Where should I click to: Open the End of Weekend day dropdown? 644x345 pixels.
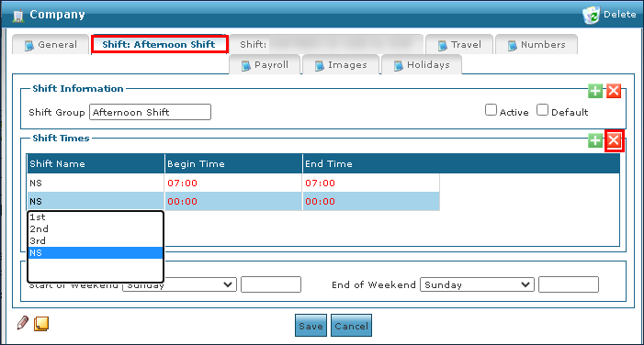[x=477, y=284]
